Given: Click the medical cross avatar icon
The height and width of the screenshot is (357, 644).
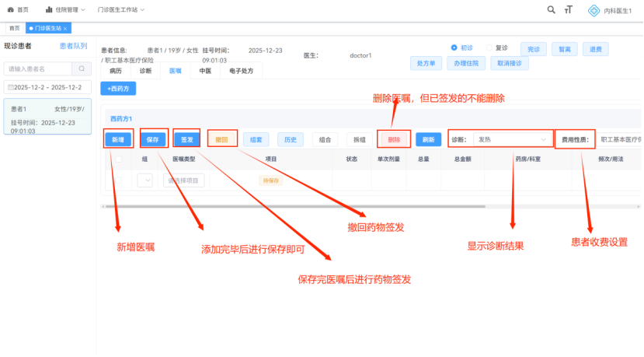Looking at the screenshot, I should click(x=594, y=11).
